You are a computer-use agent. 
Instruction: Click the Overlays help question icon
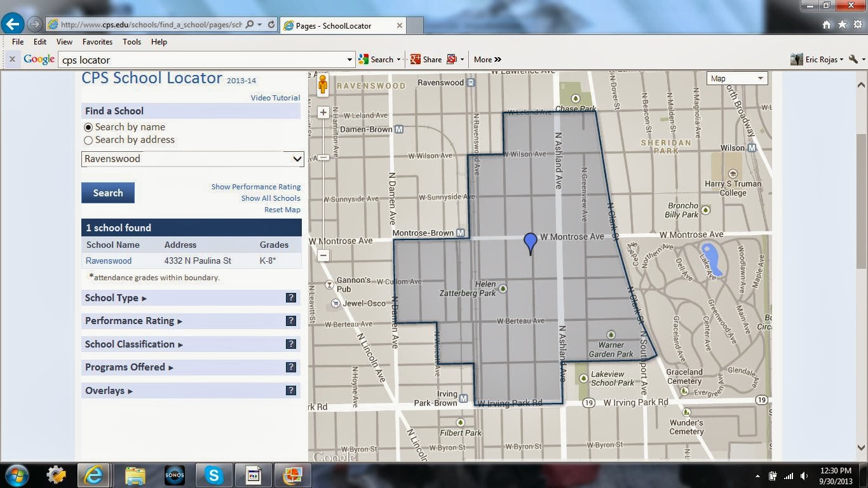coord(291,391)
